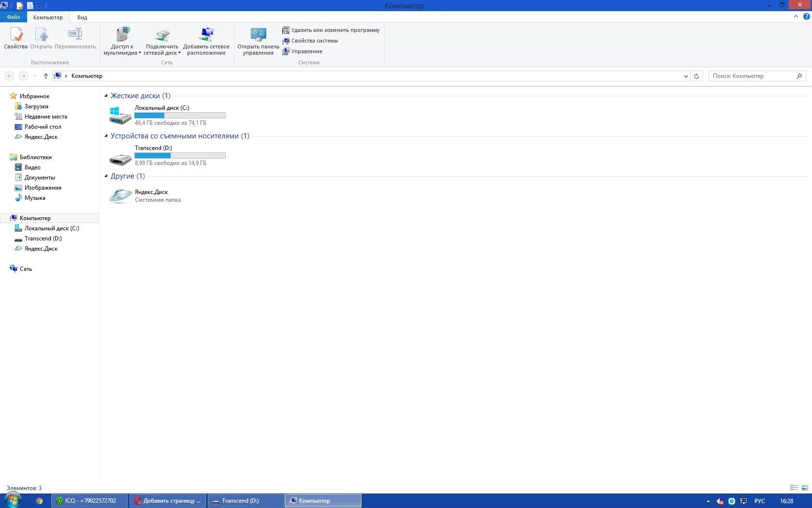Screen dimensions: 812x508
Task: Select the Яндекс.Диск system folder icon
Action: (x=120, y=195)
